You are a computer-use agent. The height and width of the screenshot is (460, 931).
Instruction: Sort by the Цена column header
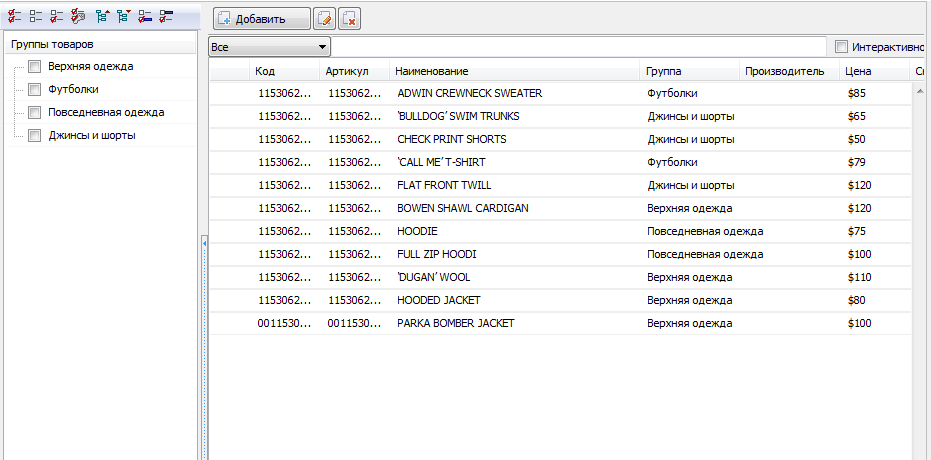pos(874,71)
